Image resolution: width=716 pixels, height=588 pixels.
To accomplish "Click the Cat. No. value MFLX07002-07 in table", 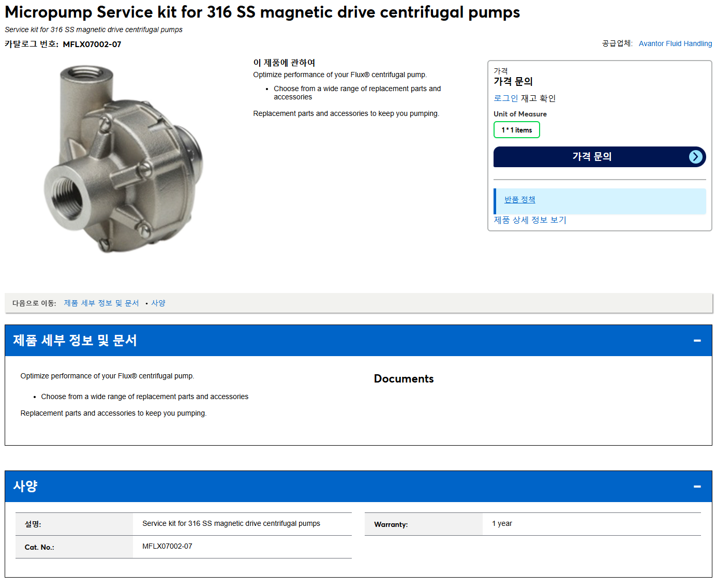I will [x=167, y=547].
